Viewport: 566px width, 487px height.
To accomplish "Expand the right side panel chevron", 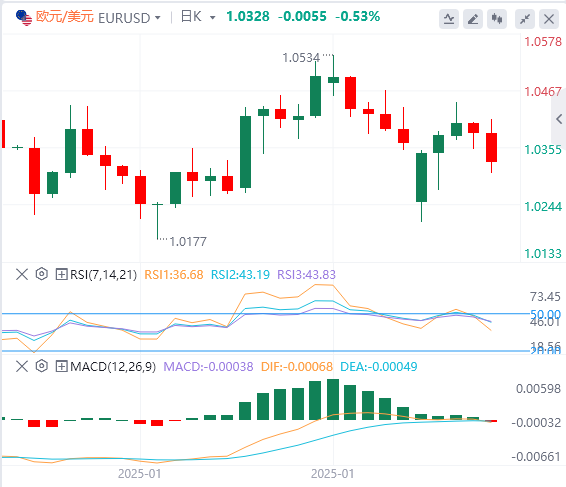I will click(x=559, y=119).
